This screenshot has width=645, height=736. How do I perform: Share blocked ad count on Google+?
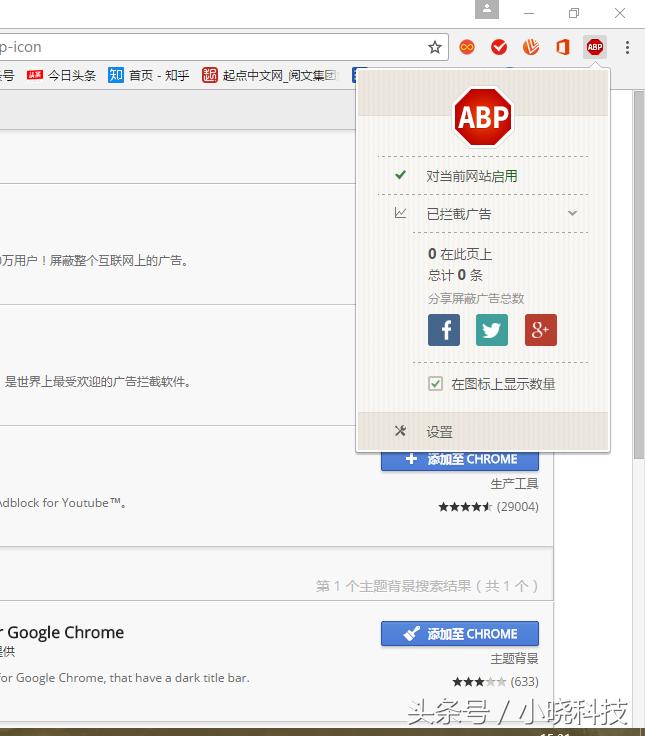(x=541, y=330)
